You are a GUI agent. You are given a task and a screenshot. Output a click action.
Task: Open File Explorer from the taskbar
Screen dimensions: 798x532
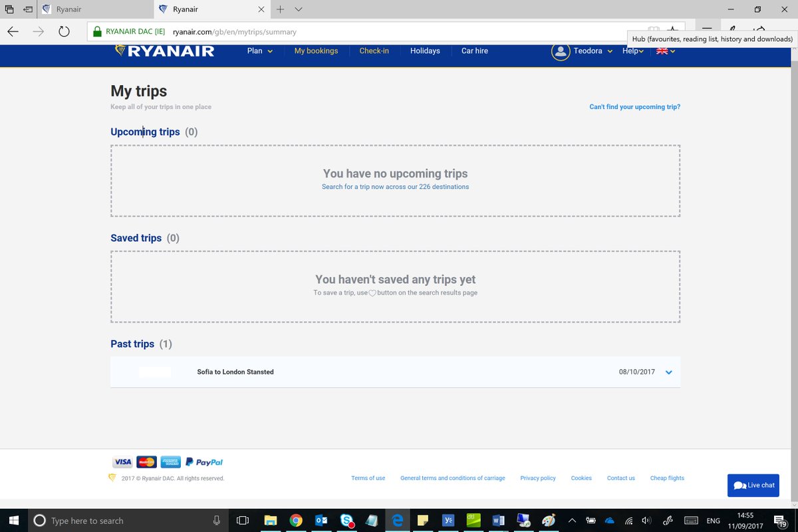click(271, 521)
